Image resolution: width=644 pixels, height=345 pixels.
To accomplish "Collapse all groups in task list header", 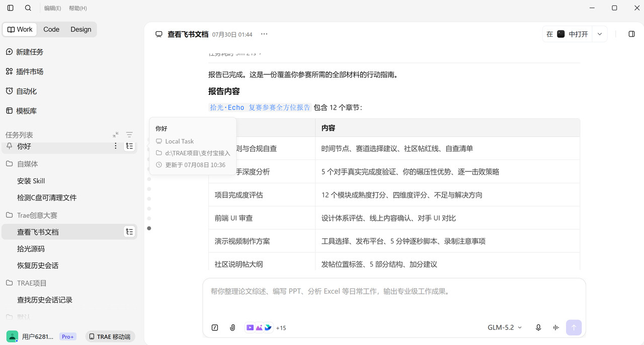I will tap(116, 135).
